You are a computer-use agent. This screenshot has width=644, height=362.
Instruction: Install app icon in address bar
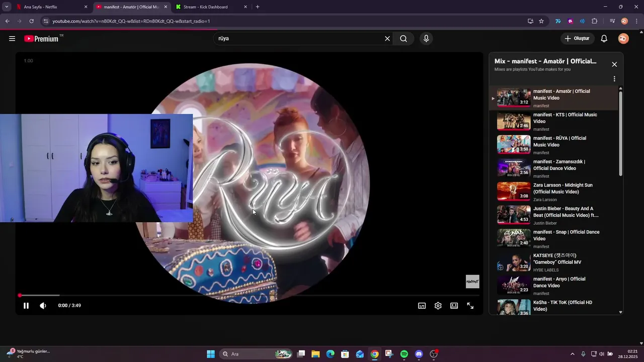(x=530, y=21)
